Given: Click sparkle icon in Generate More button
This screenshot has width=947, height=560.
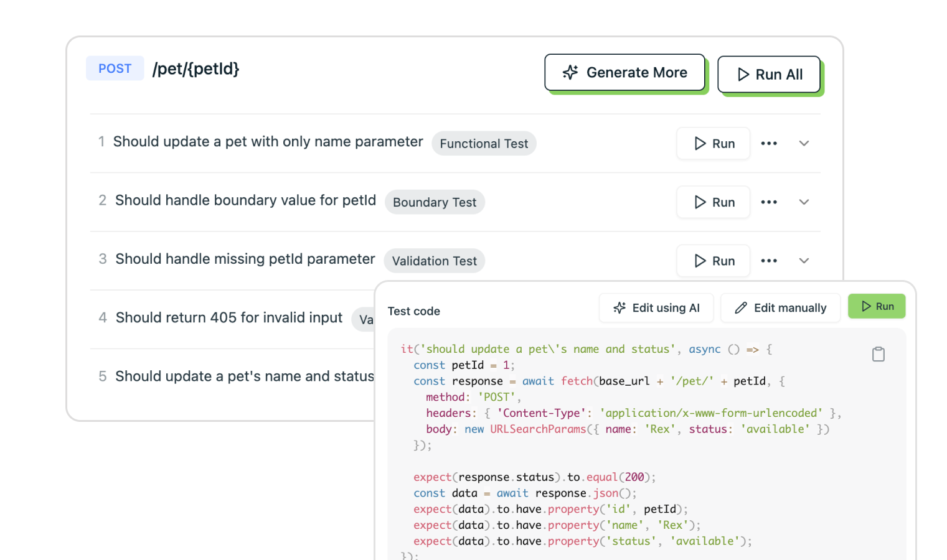Looking at the screenshot, I should (x=570, y=73).
